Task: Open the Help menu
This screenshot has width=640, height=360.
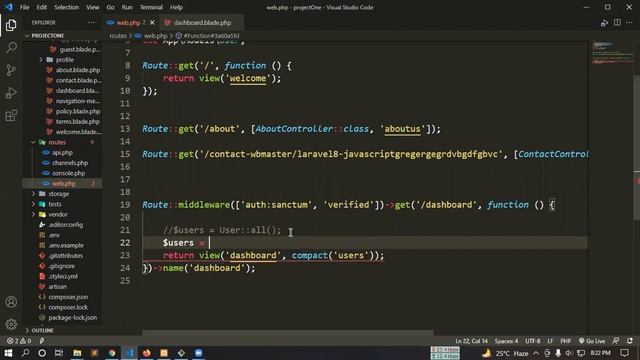Action: coord(176,7)
